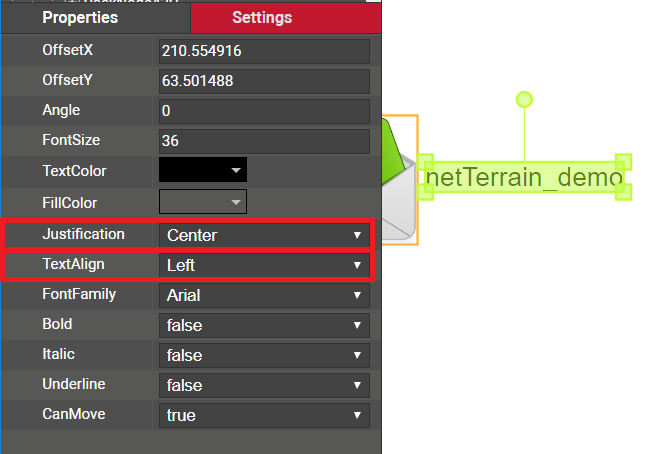
Task: Switch to the Properties tab
Action: pyautogui.click(x=80, y=18)
